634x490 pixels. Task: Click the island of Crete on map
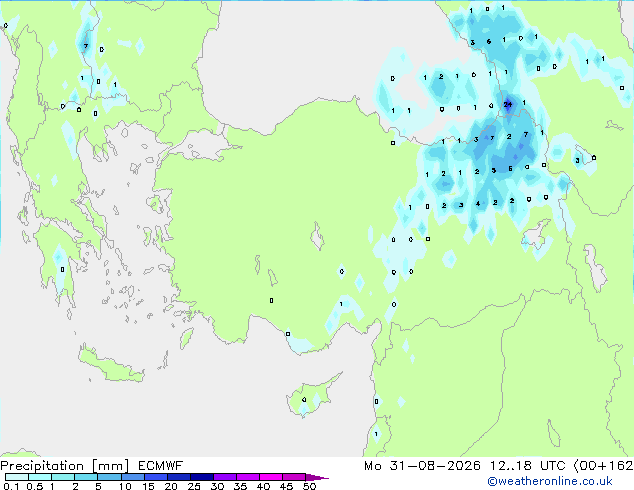[x=110, y=365]
